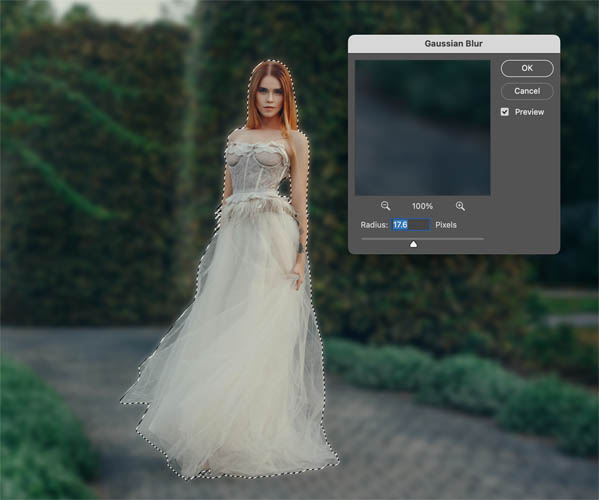The height and width of the screenshot is (500, 599).
Task: Click the blur preview thumbnail in the dialog
Action: click(x=423, y=128)
